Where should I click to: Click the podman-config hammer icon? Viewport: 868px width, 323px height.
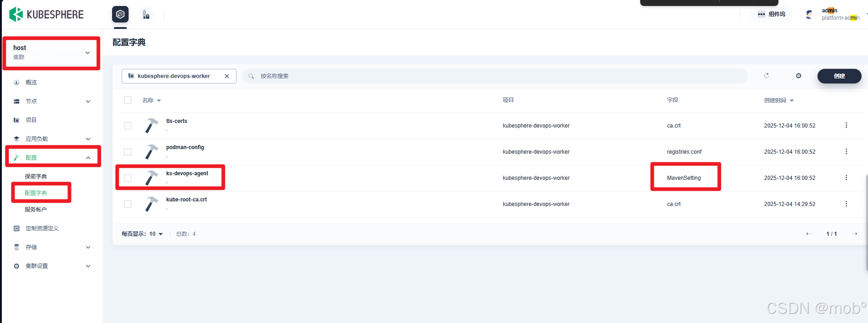pyautogui.click(x=151, y=152)
